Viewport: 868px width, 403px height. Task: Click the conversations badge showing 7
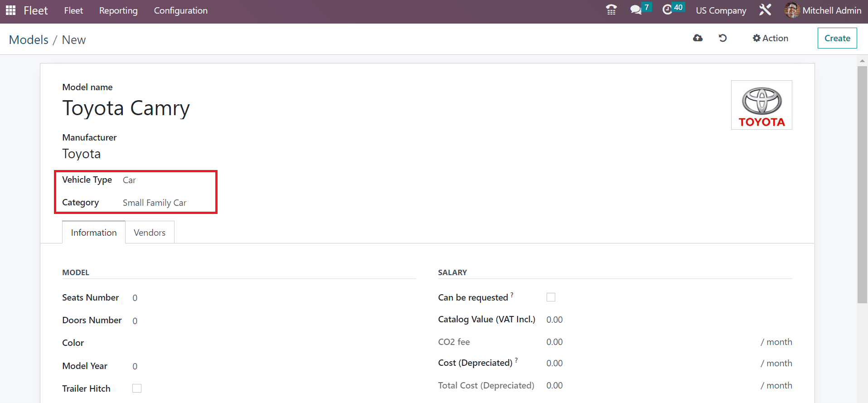647,7
